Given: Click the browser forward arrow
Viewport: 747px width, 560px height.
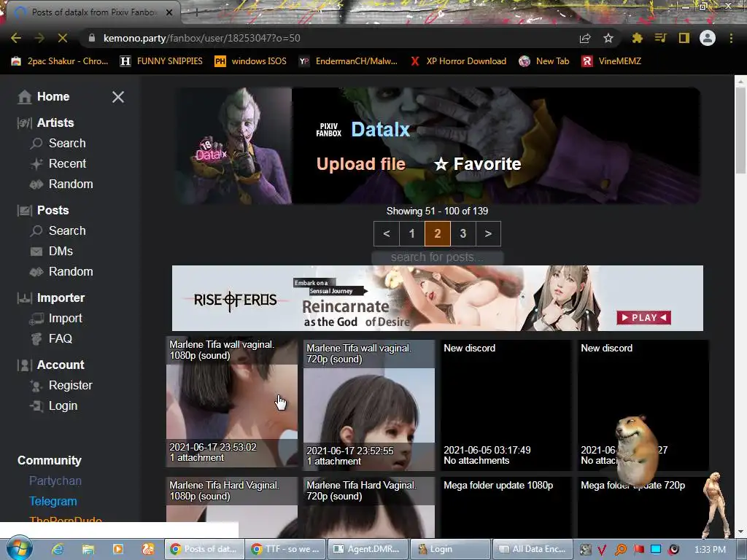Looking at the screenshot, I should [39, 38].
